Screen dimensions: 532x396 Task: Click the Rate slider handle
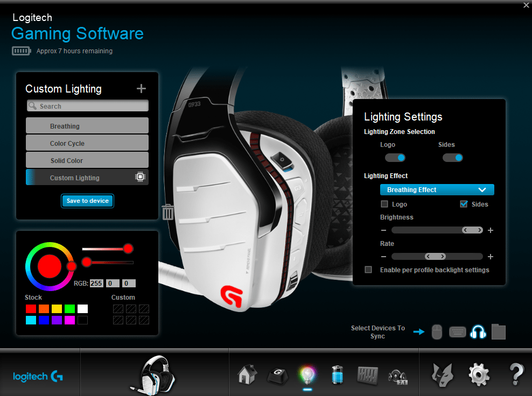coord(435,256)
